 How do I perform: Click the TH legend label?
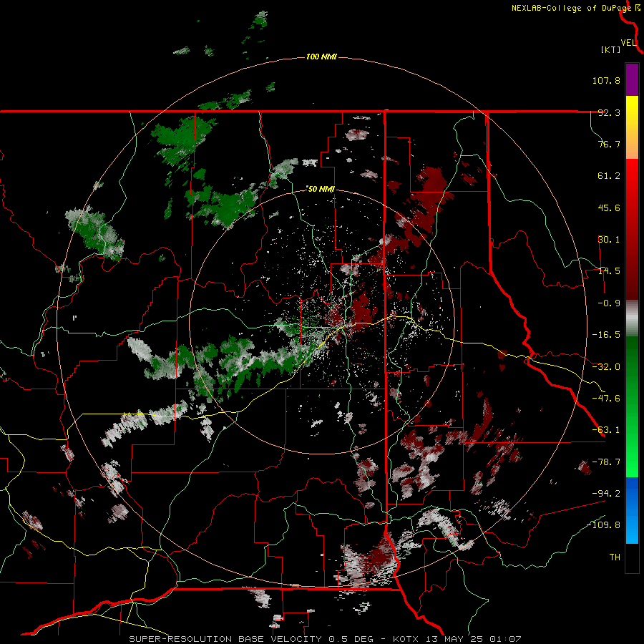pos(615,557)
